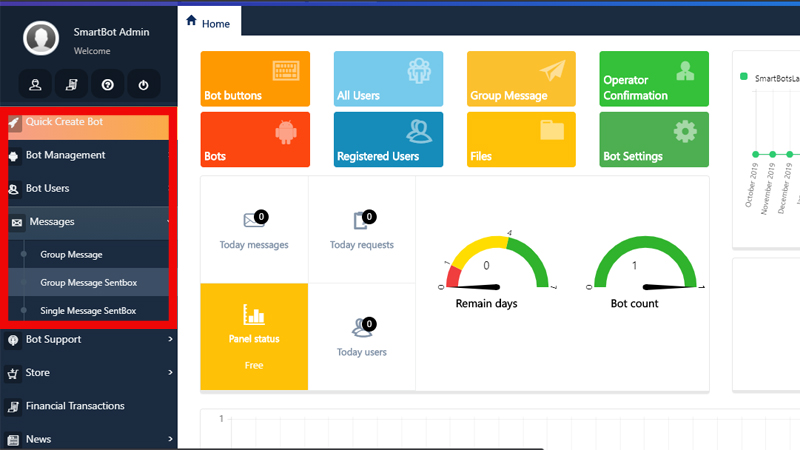Expand the News sidebar section
Screen dimensions: 800x450
pyautogui.click(x=88, y=439)
